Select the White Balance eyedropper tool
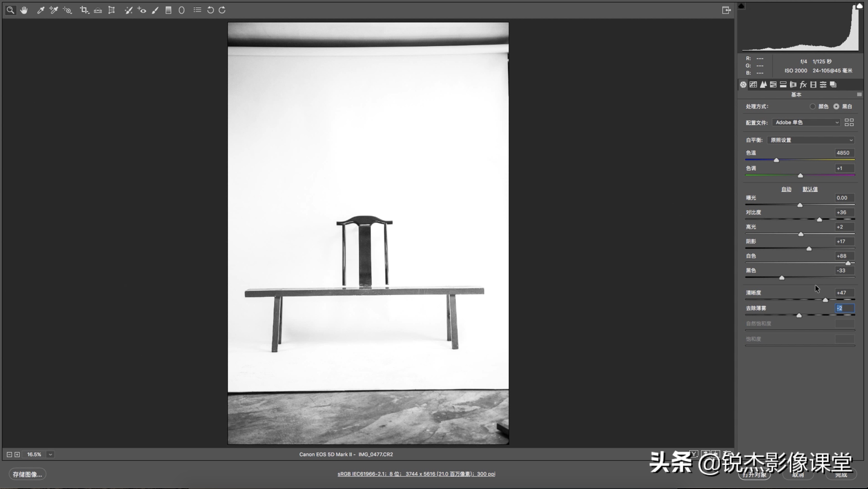Viewport: 868px width, 489px height. pos(41,10)
